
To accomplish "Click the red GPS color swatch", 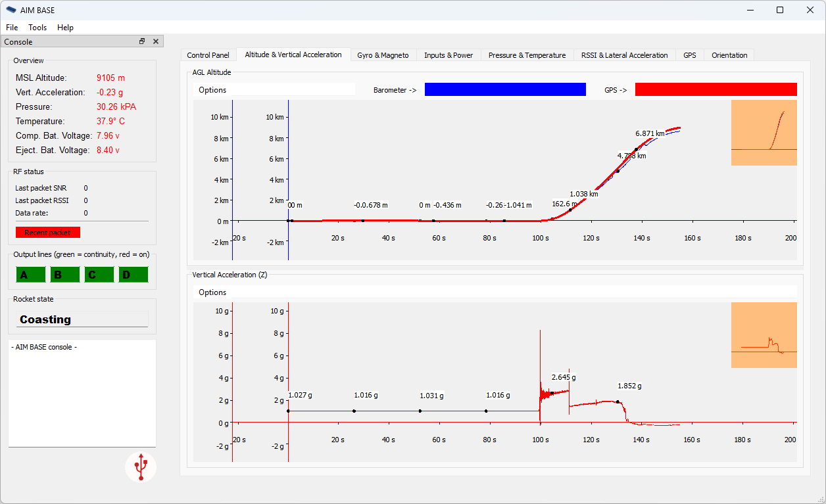I will (x=716, y=89).
